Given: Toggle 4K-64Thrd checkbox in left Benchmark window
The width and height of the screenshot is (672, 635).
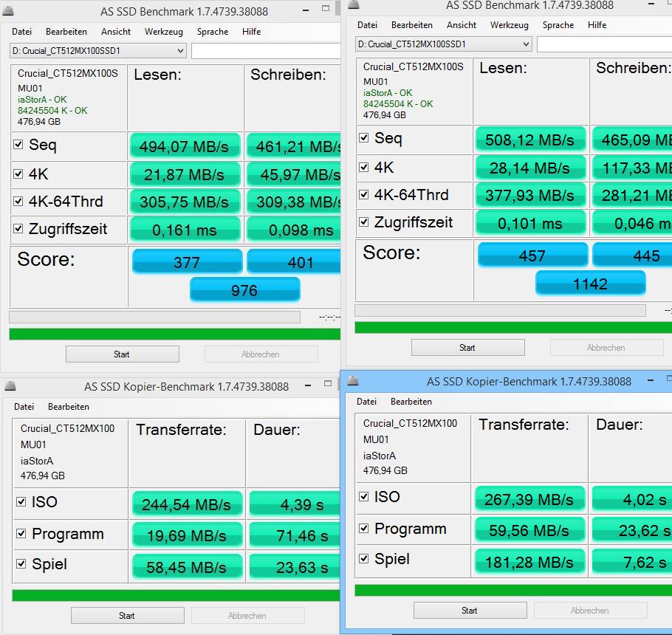Looking at the screenshot, I should point(18,201).
